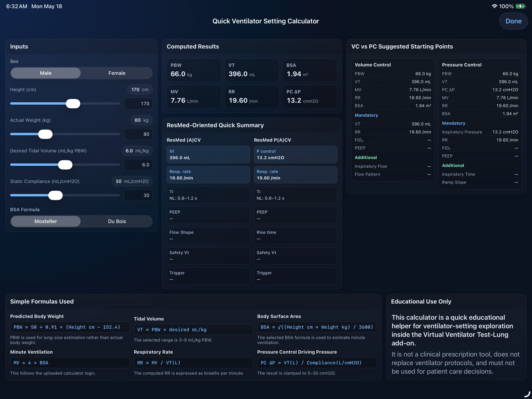
Task: Click the MV ≈ 4 × BSA formula
Action: click(70, 363)
